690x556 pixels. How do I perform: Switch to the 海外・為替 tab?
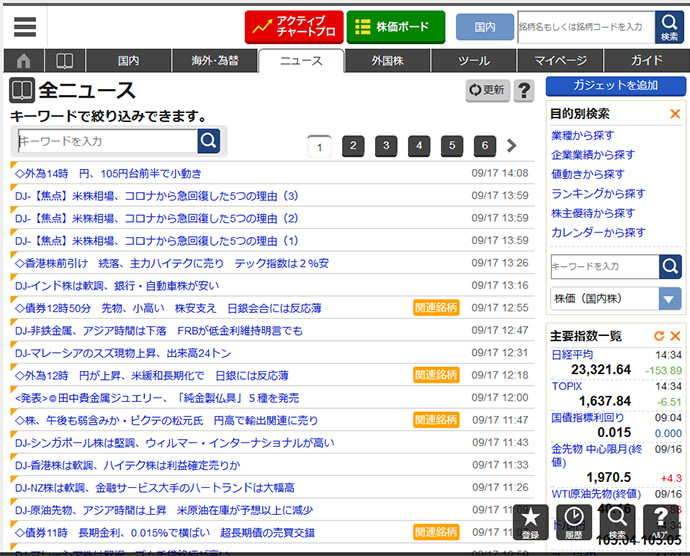tap(214, 60)
